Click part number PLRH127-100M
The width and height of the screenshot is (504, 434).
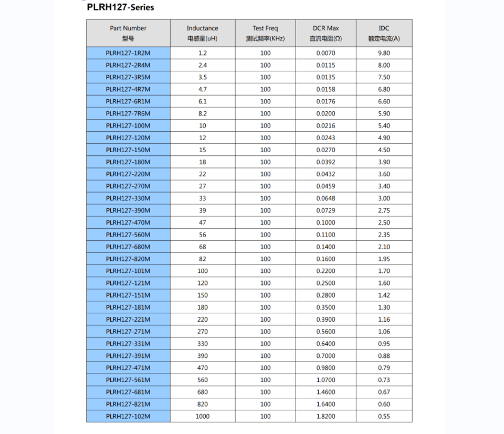point(128,126)
